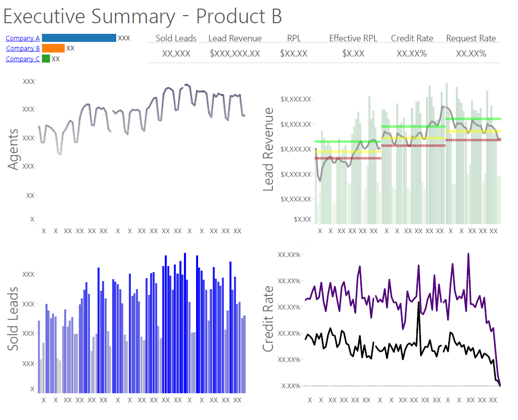Select the $XXX,XXX.XX Lead Revenue value
The image size is (518, 420).
click(235, 54)
